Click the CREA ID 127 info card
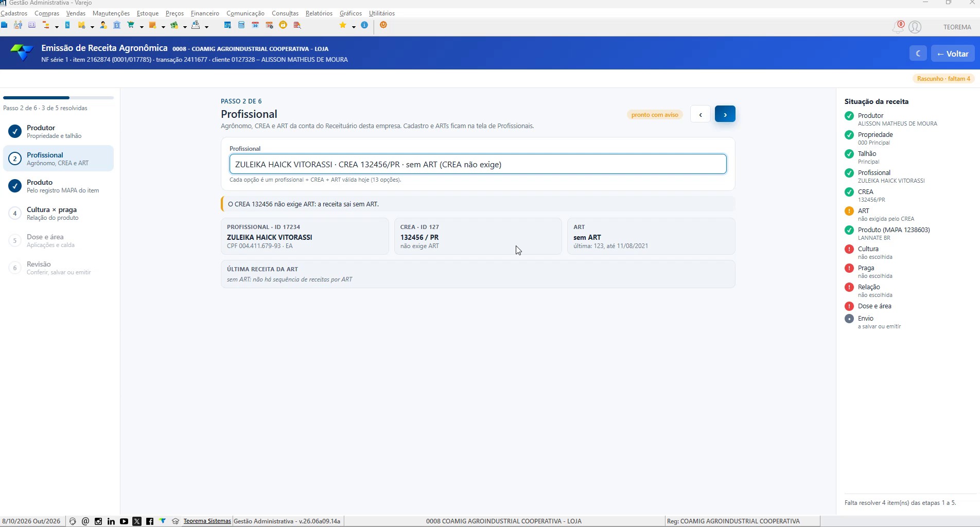Viewport: 980px width, 527px height. coord(478,236)
